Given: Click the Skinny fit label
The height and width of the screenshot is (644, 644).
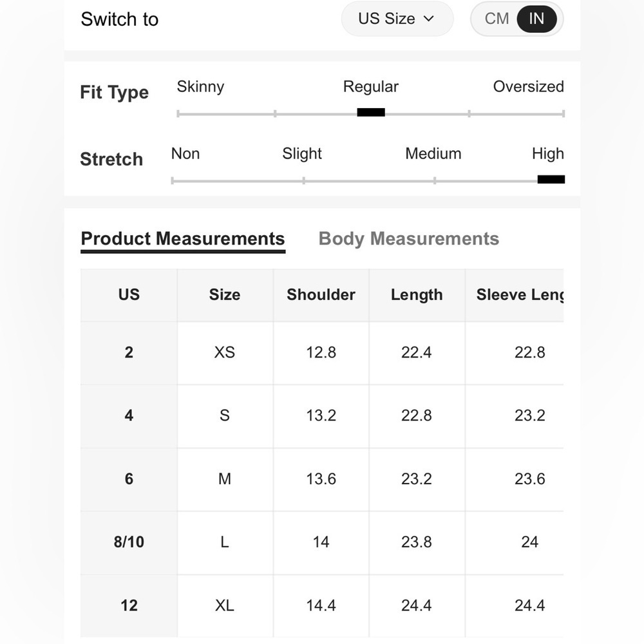Looking at the screenshot, I should click(x=200, y=87).
